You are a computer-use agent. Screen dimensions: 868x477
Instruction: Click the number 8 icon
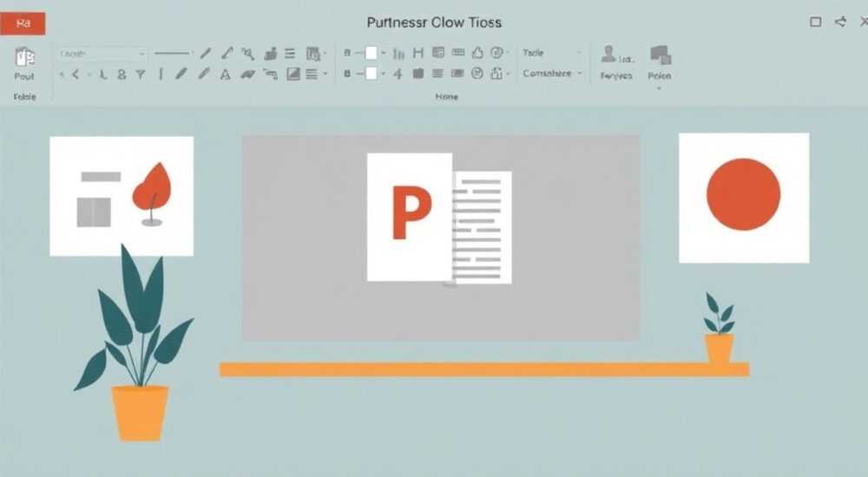[x=122, y=74]
